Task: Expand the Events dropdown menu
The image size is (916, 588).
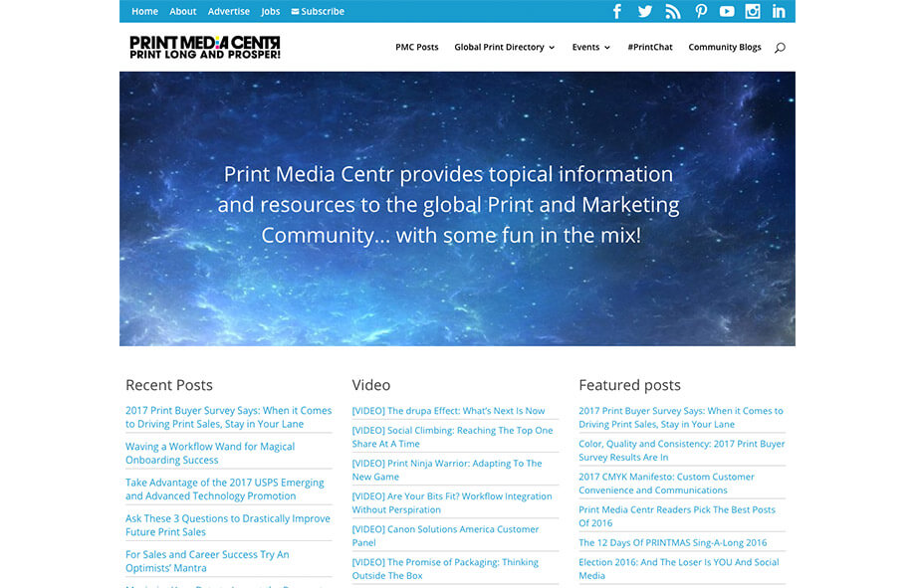Action: [x=591, y=48]
